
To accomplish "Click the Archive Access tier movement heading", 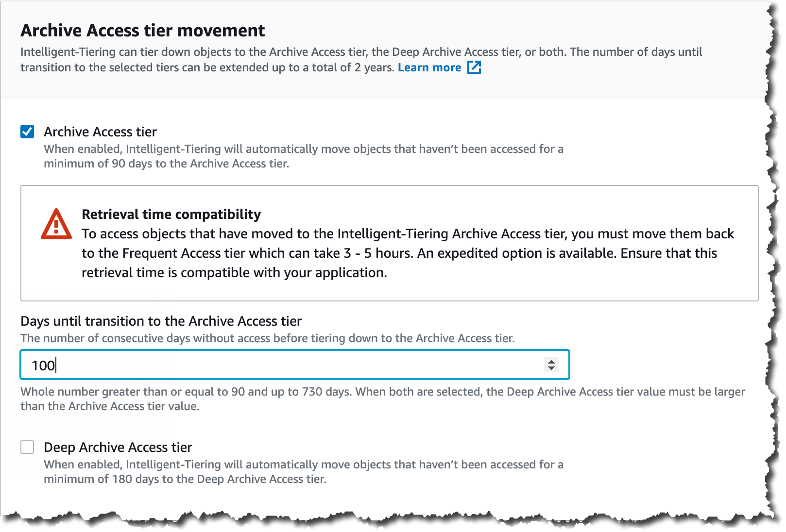I will [142, 30].
